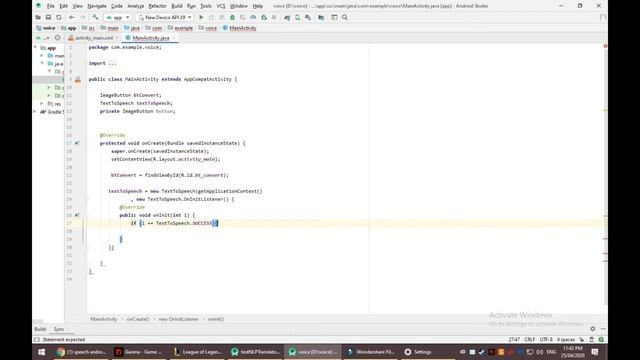Image resolution: width=640 pixels, height=360 pixels.
Task: Click the Debug app bug icon
Action: (x=232, y=17)
